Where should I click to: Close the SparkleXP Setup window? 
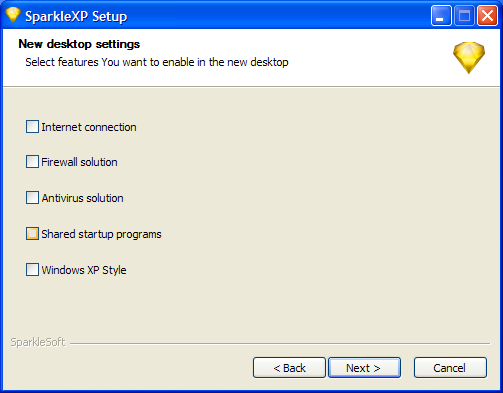(x=487, y=16)
